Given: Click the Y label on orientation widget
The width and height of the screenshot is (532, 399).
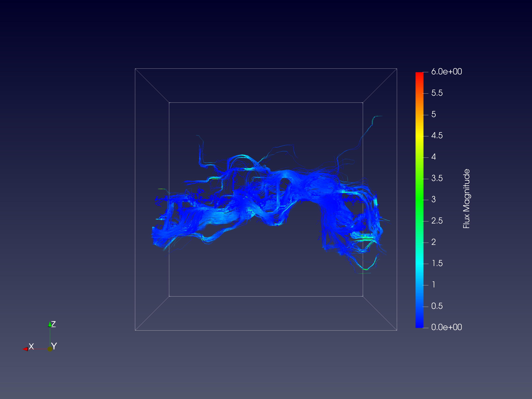Looking at the screenshot, I should tap(54, 346).
